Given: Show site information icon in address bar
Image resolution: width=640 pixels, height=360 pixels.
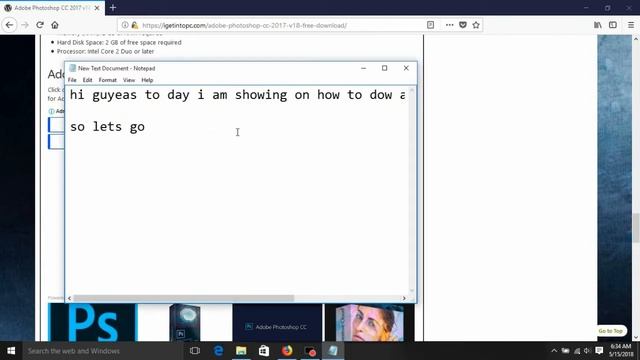Looking at the screenshot, I should pyautogui.click(x=125, y=25).
